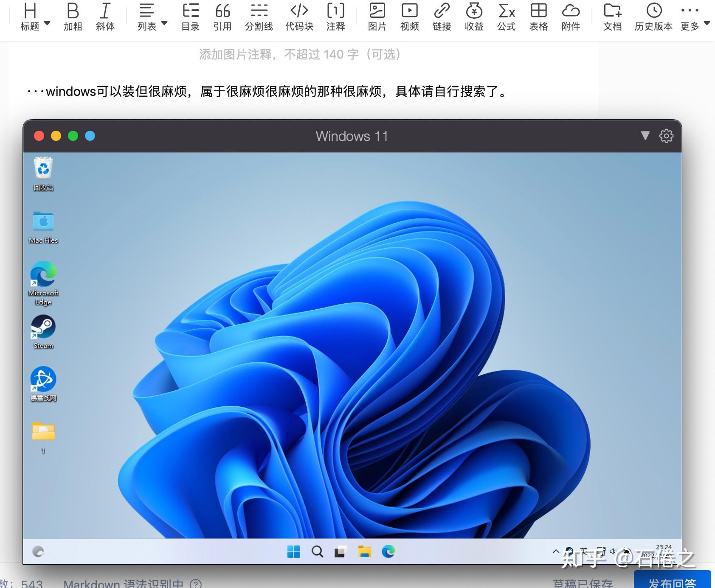Open File Explorer from the taskbar

point(364,552)
